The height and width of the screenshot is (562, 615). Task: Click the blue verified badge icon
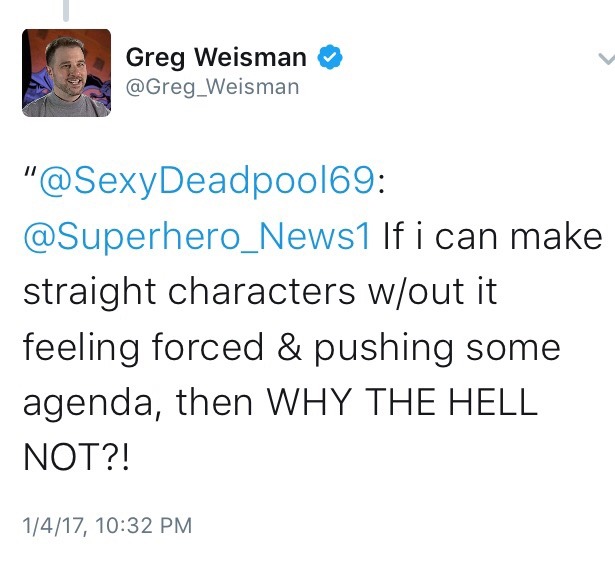tap(330, 59)
